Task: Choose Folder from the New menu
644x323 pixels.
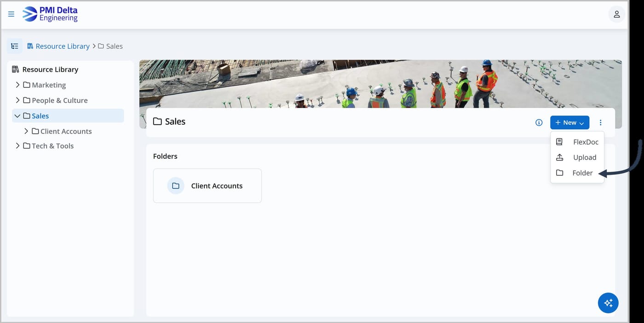Action: 577,173
